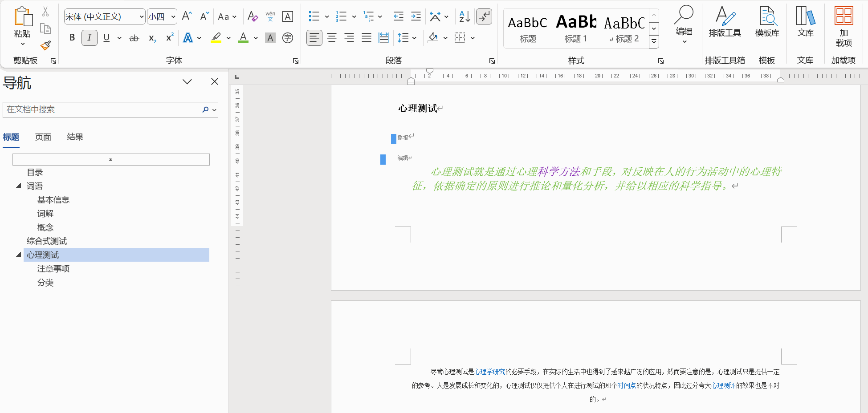
Task: Open the font size dropdown
Action: tap(173, 17)
